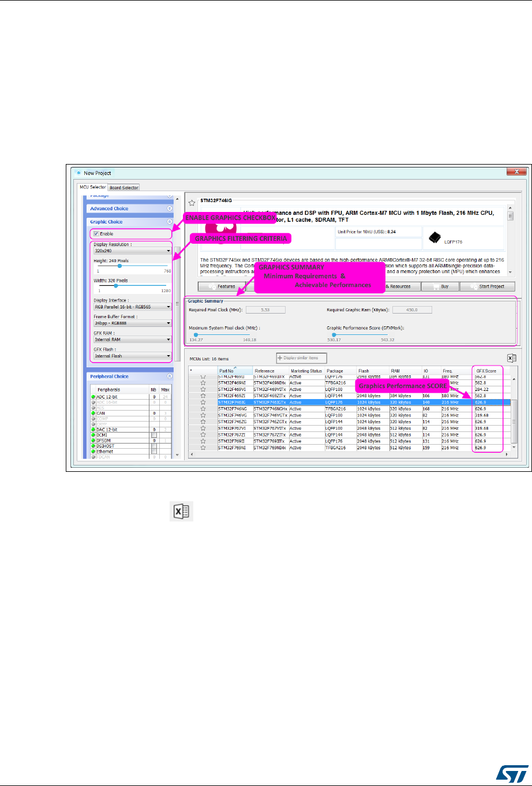The height and width of the screenshot is (786, 532).
Task: Switch to the MCU Selector tab
Action: point(92,187)
